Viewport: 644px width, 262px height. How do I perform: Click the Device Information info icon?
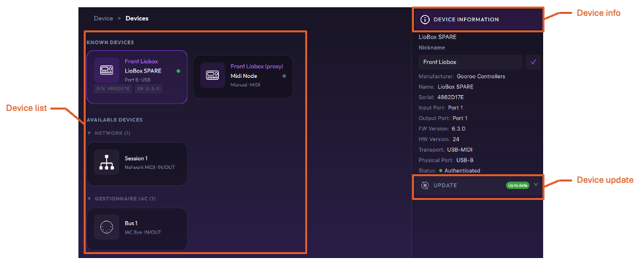pyautogui.click(x=425, y=19)
